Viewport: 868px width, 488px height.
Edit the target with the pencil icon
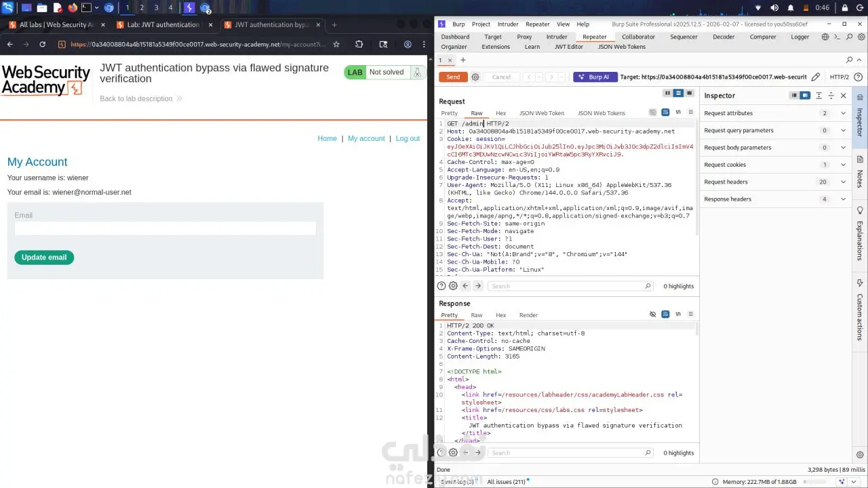(816, 77)
